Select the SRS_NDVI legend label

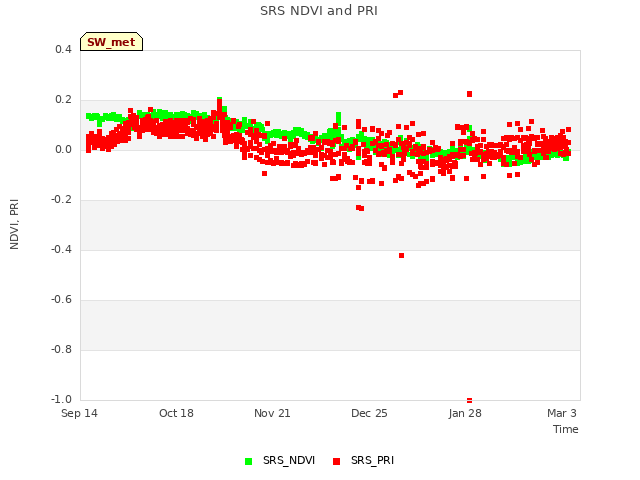point(289,460)
